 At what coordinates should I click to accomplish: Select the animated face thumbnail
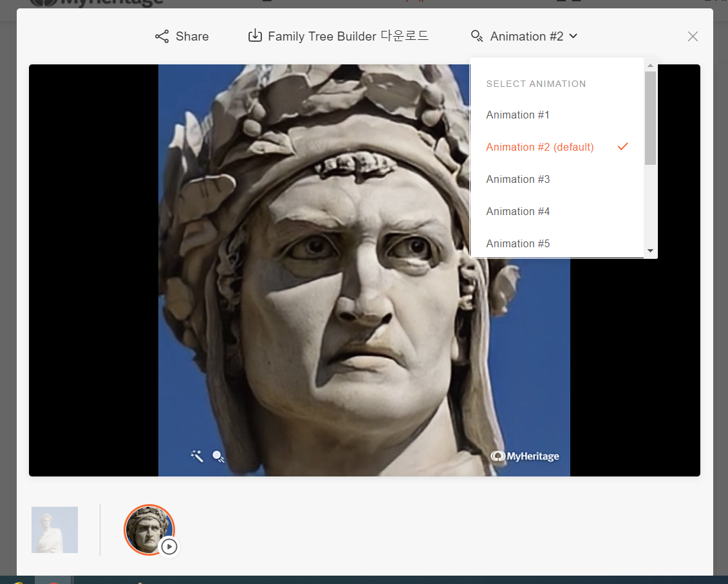click(149, 529)
